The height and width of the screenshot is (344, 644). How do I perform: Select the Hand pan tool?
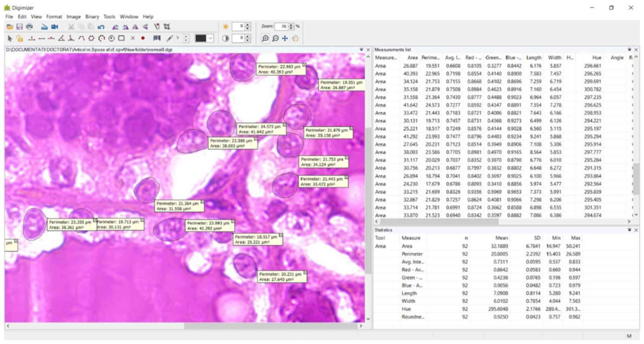point(295,38)
